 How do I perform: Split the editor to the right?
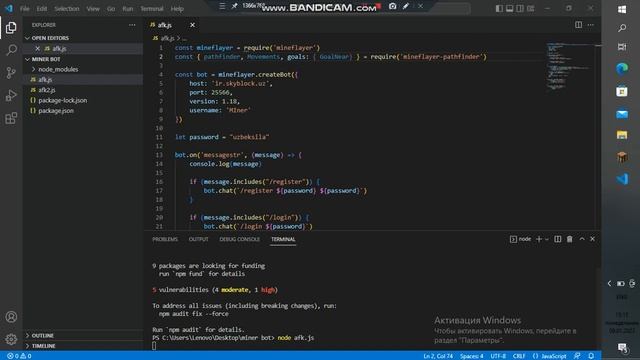pos(578,25)
